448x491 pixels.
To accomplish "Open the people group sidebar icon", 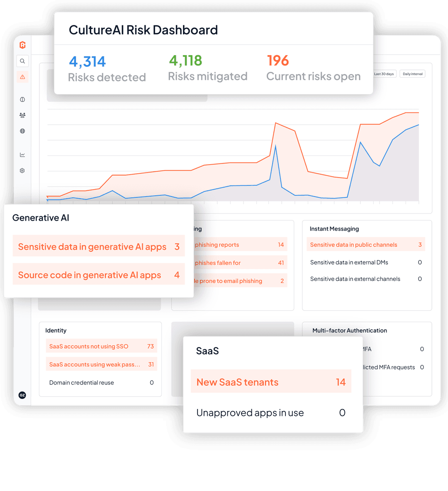I will (x=22, y=115).
